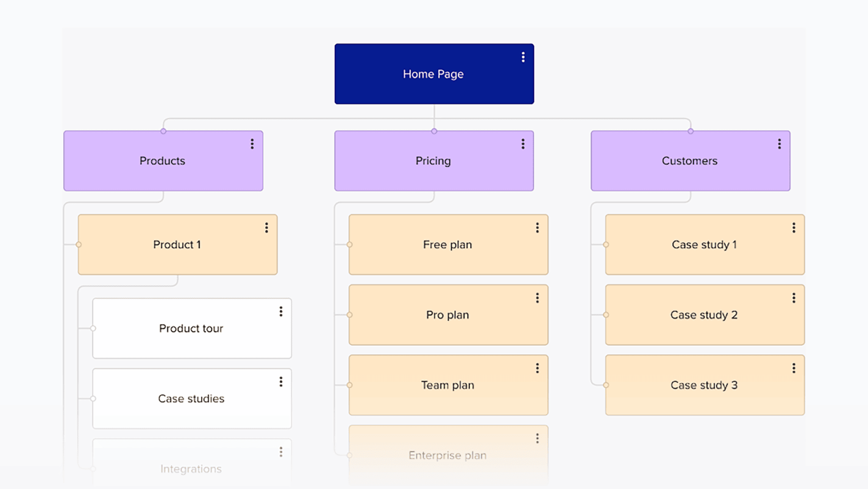Select the faded Integrations node
The width and height of the screenshot is (868, 489).
click(x=191, y=469)
